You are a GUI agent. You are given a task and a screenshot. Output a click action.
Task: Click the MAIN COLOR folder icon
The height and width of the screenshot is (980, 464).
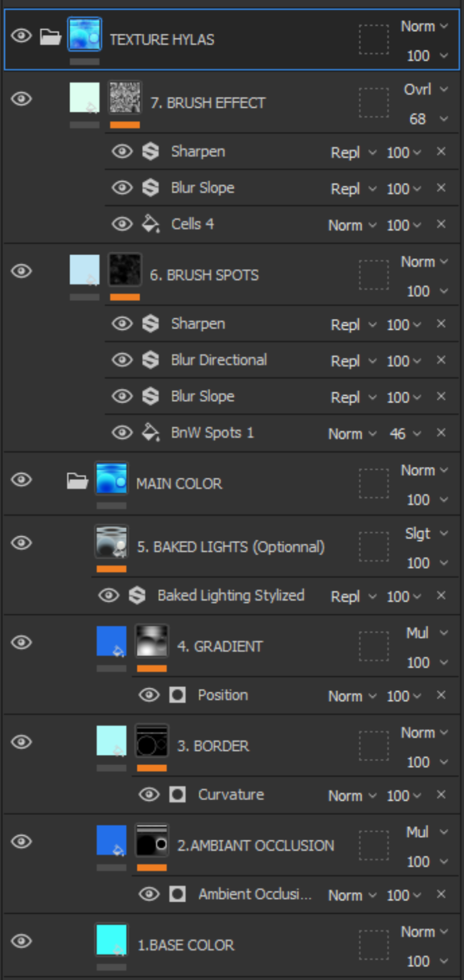point(77,481)
